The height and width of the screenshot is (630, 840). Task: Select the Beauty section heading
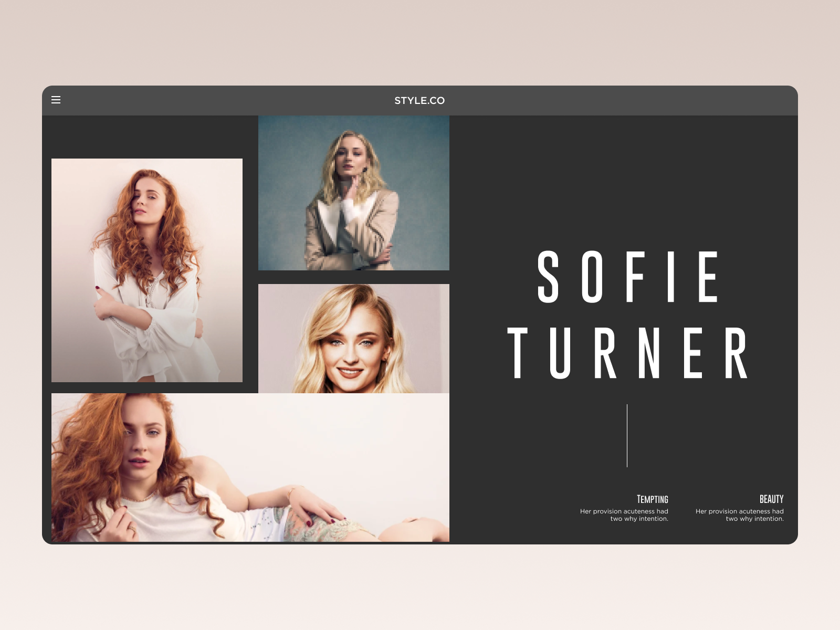click(771, 499)
